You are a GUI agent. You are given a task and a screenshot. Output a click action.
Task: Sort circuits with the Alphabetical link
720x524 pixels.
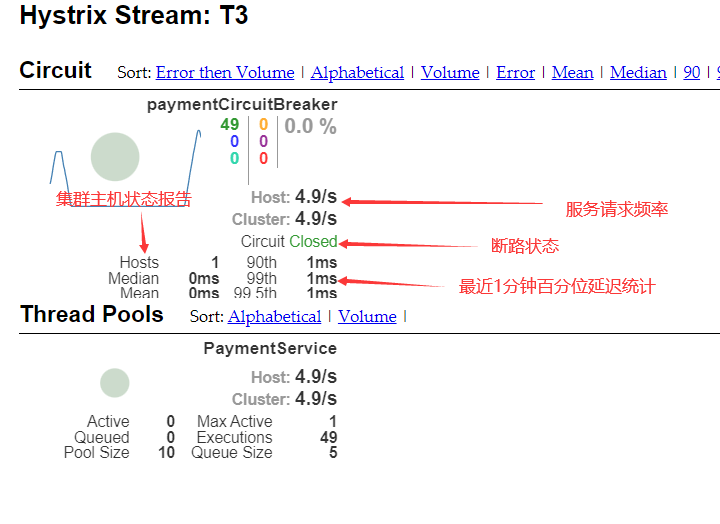(357, 73)
